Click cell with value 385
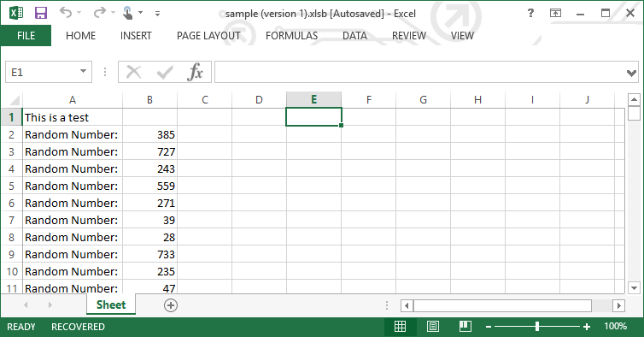Viewport: 644px width, 337px height. tap(150, 134)
